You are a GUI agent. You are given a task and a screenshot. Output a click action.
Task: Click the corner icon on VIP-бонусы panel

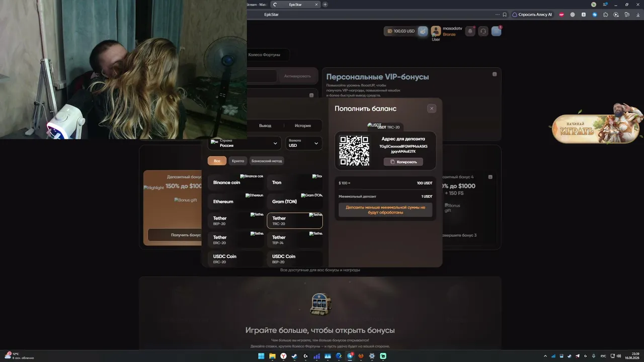click(495, 74)
